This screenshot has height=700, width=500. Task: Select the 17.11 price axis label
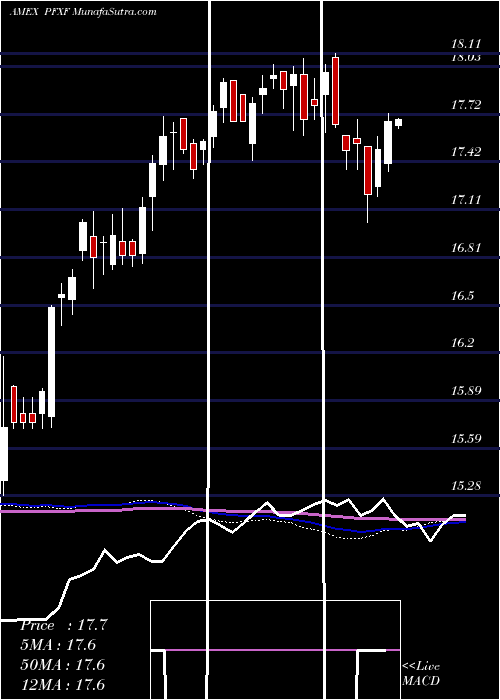click(466, 200)
